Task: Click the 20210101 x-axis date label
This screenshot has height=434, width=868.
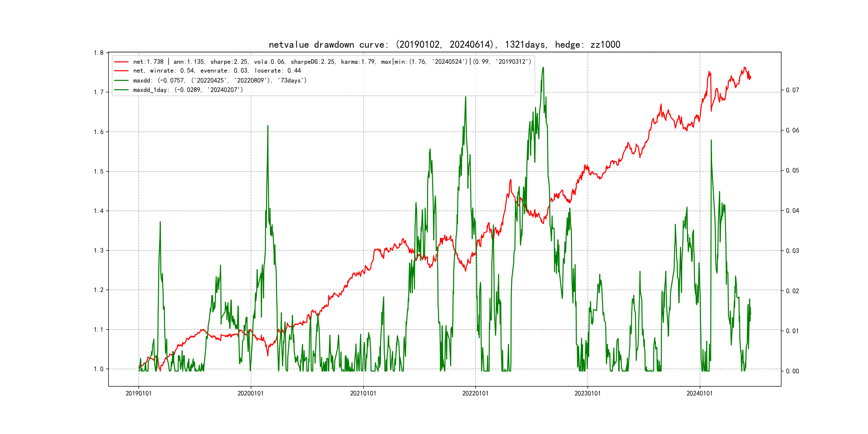Action: tap(363, 394)
